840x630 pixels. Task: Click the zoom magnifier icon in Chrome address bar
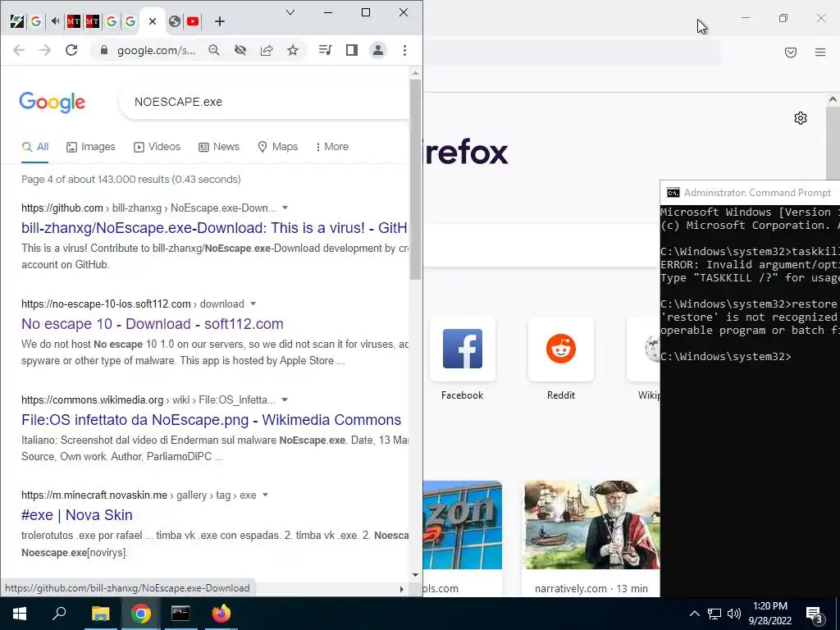214,50
